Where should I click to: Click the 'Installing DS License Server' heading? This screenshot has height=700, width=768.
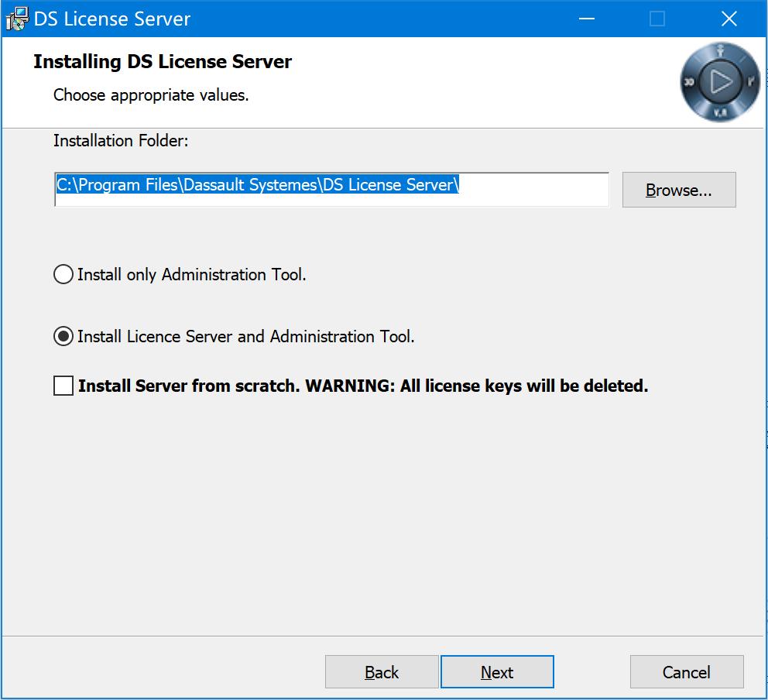[163, 62]
